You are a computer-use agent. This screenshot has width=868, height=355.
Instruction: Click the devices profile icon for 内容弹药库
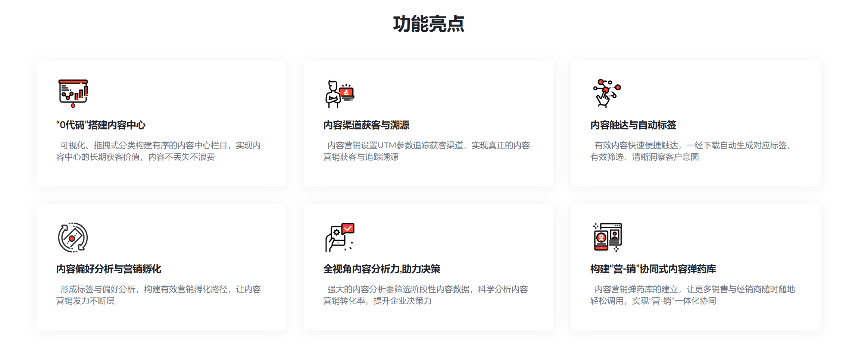(608, 238)
